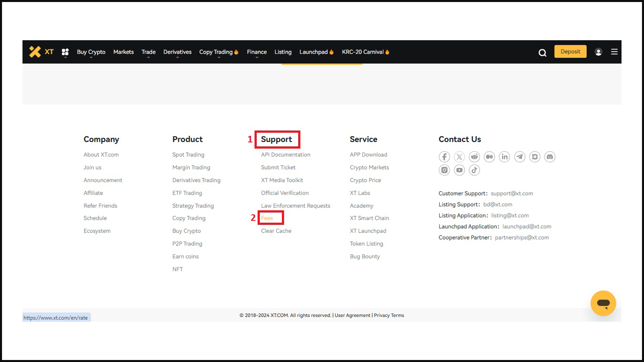
Task: Open the XT Smart Chain link
Action: [x=369, y=218]
